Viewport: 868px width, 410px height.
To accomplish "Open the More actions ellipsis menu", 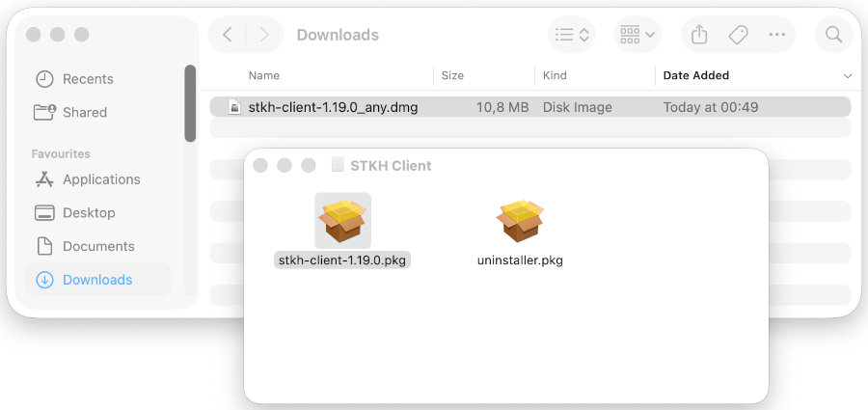I will click(777, 35).
